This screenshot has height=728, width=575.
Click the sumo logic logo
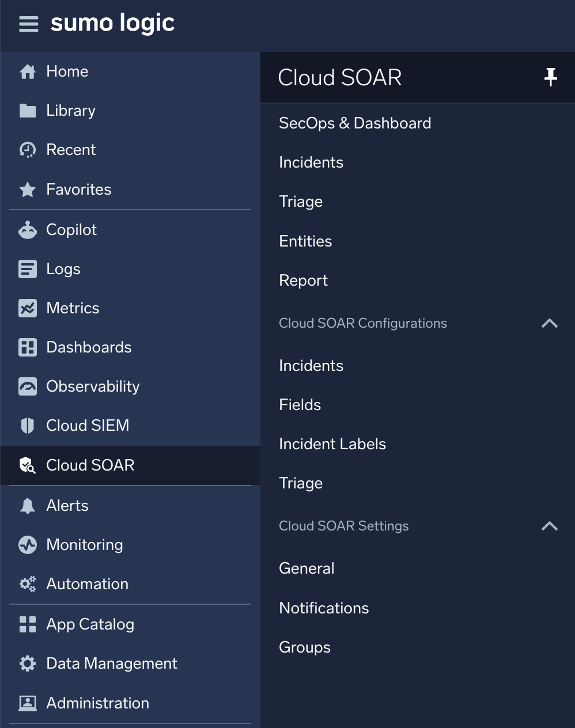tap(112, 24)
